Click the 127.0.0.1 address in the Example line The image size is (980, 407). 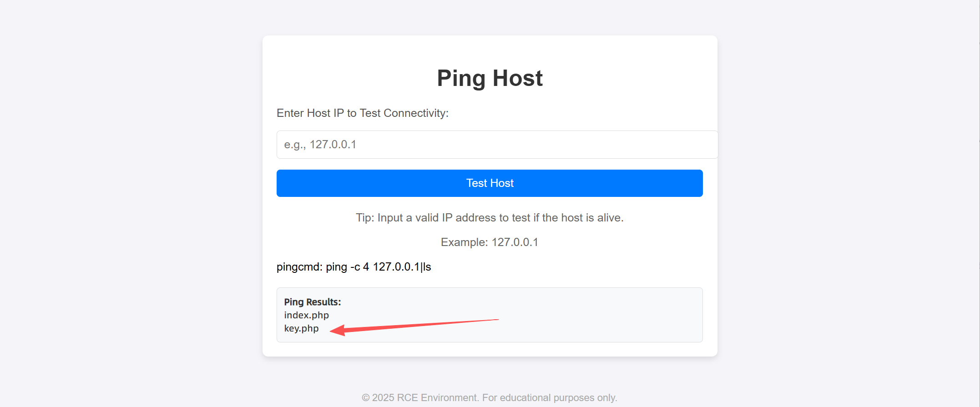(515, 242)
